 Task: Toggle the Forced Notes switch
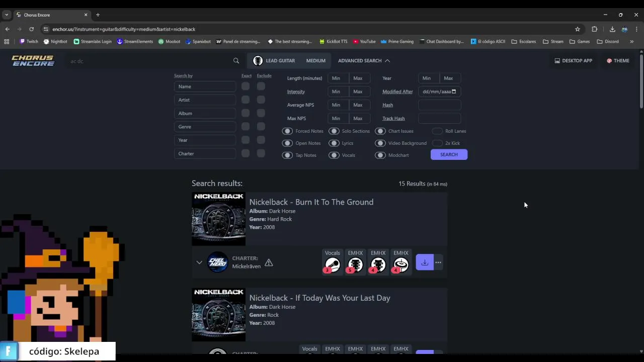(x=287, y=131)
